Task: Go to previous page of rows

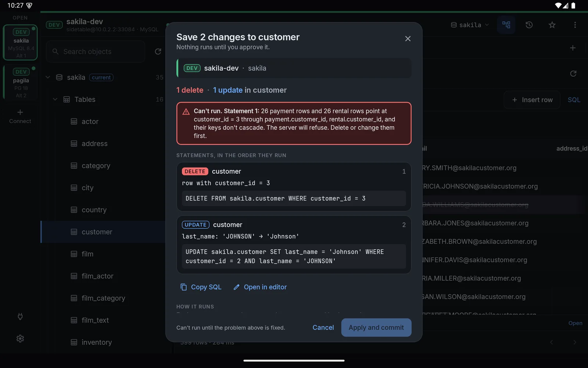Action: [x=552, y=342]
